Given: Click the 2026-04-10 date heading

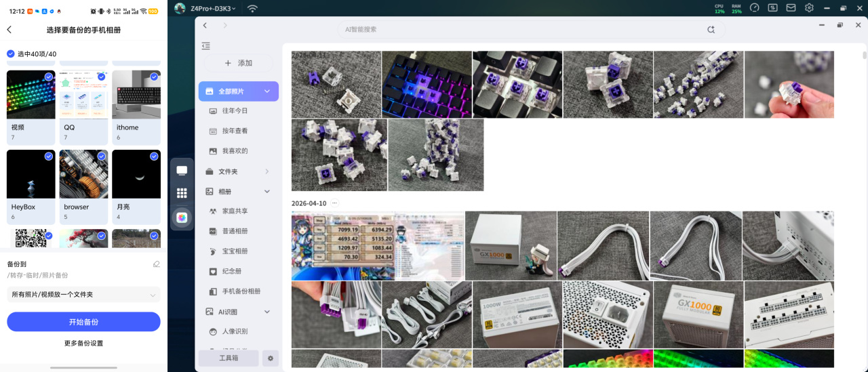Looking at the screenshot, I should click(x=309, y=203).
